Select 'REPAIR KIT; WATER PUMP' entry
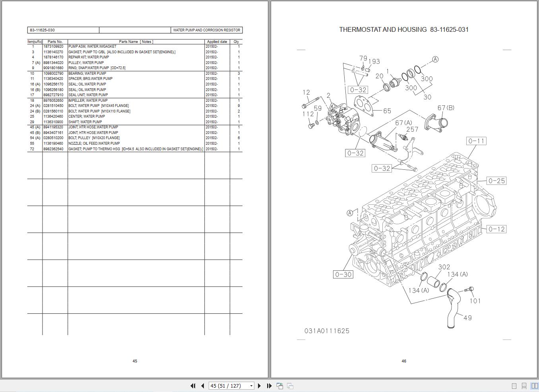Screen dimensions: 539x392 89,57
